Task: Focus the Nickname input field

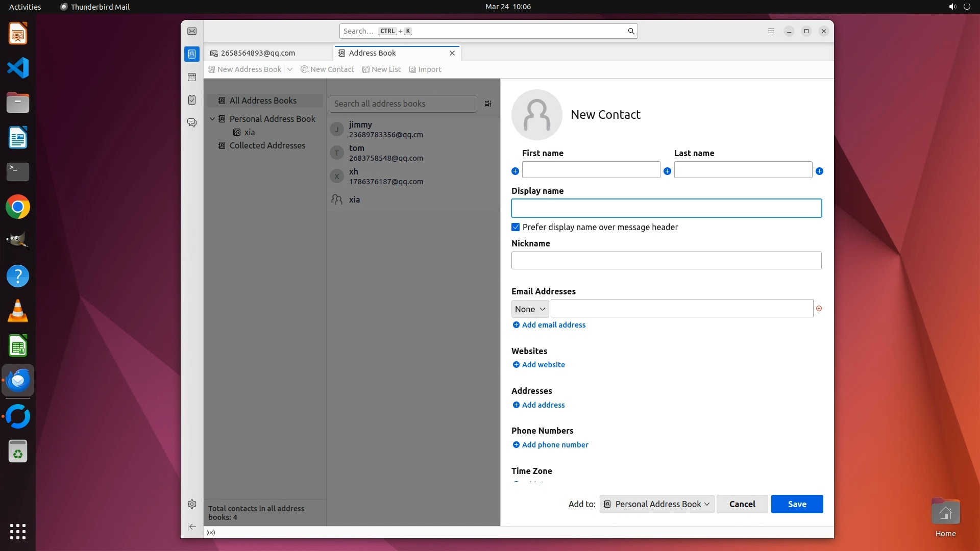Action: click(x=666, y=261)
